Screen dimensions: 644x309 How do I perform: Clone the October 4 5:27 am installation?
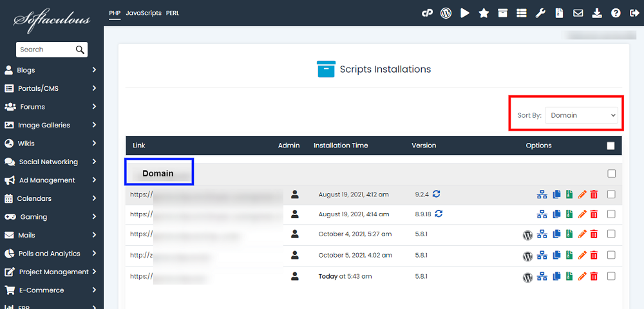[x=556, y=234]
